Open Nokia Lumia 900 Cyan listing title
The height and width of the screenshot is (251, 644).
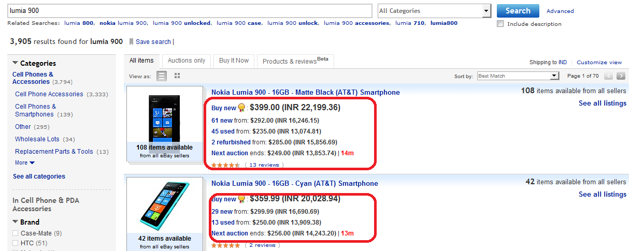295,184
